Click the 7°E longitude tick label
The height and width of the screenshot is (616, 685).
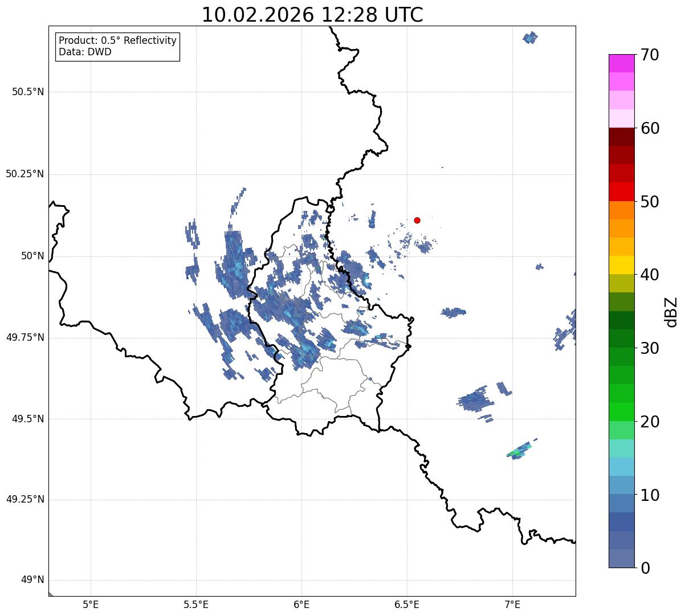point(512,603)
